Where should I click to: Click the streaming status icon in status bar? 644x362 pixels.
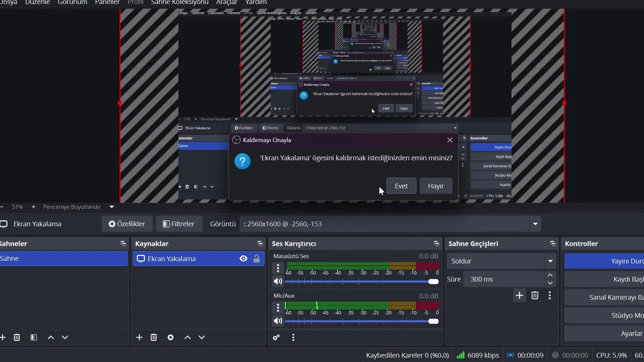coord(510,355)
